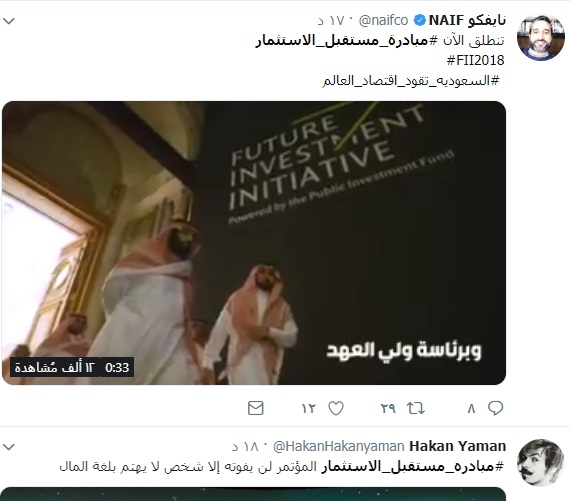Viewport: 570px width, 501px height.
Task: Click the Hakan Yaman display name
Action: click(458, 446)
